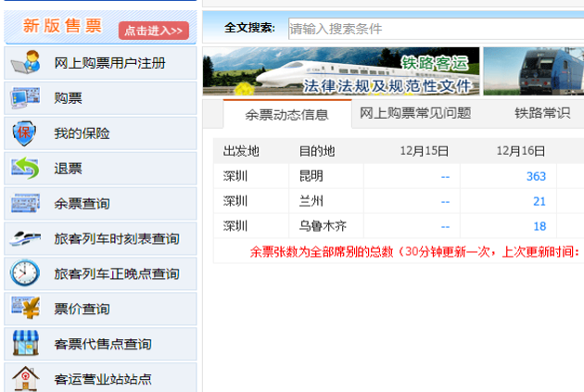
Task: Open 旅客列车正晚点查询
Action: coord(117,273)
